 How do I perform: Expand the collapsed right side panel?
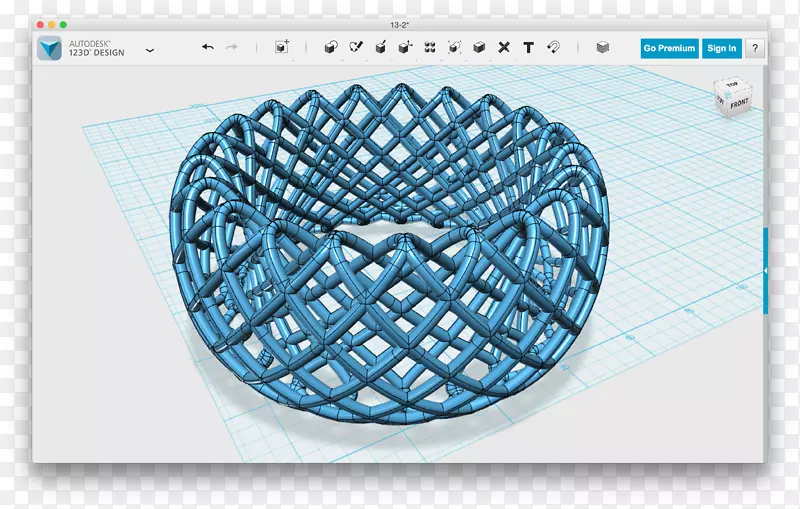click(x=765, y=271)
